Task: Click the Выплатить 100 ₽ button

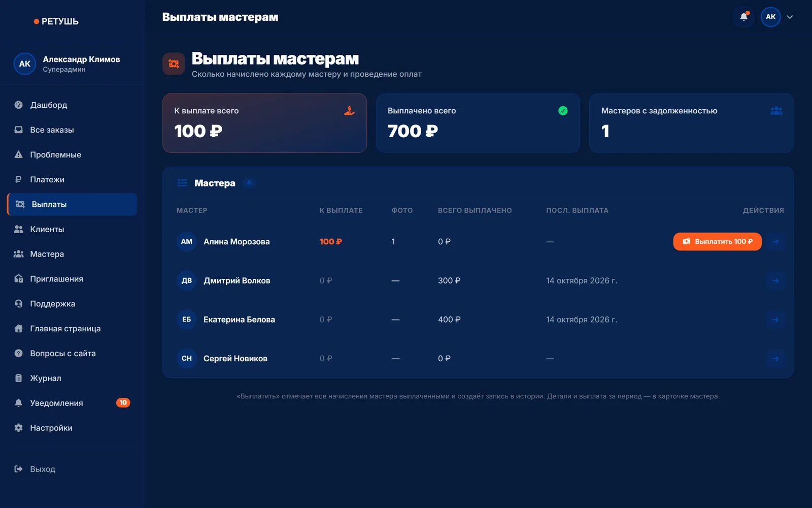Action: point(717,242)
